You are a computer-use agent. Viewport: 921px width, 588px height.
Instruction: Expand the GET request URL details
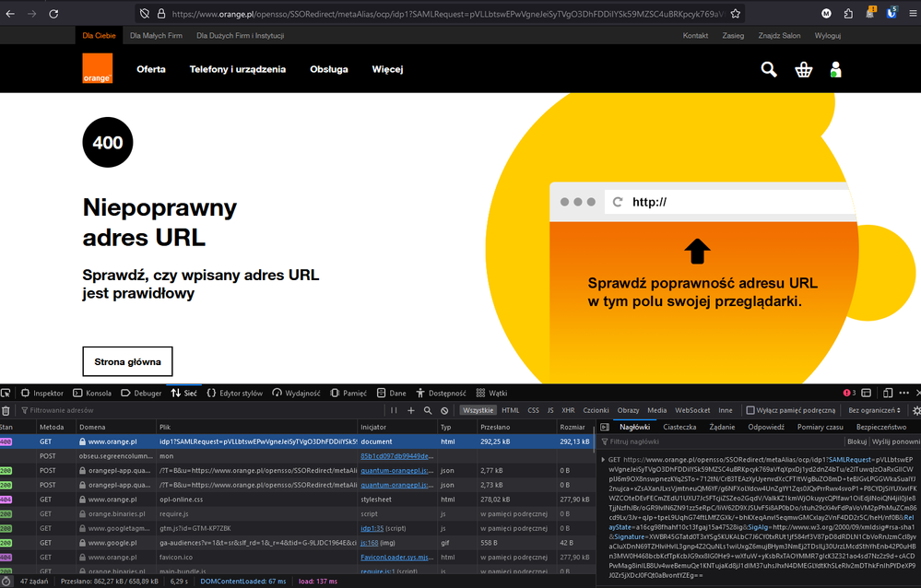pos(604,459)
